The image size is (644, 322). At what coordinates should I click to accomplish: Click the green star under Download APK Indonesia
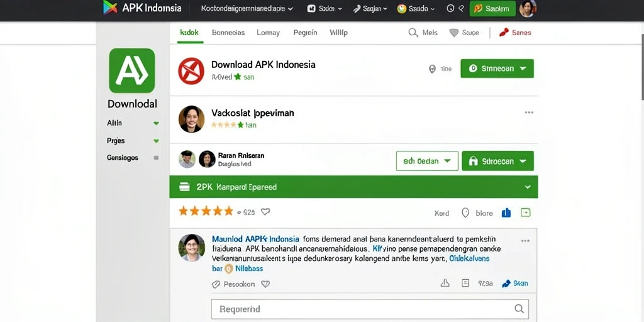point(237,77)
